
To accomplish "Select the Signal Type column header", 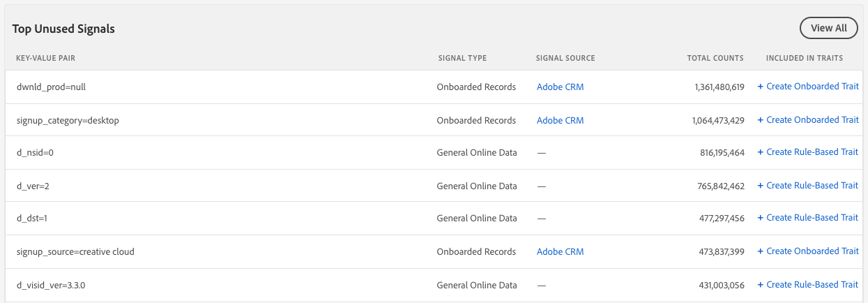I will (x=462, y=58).
